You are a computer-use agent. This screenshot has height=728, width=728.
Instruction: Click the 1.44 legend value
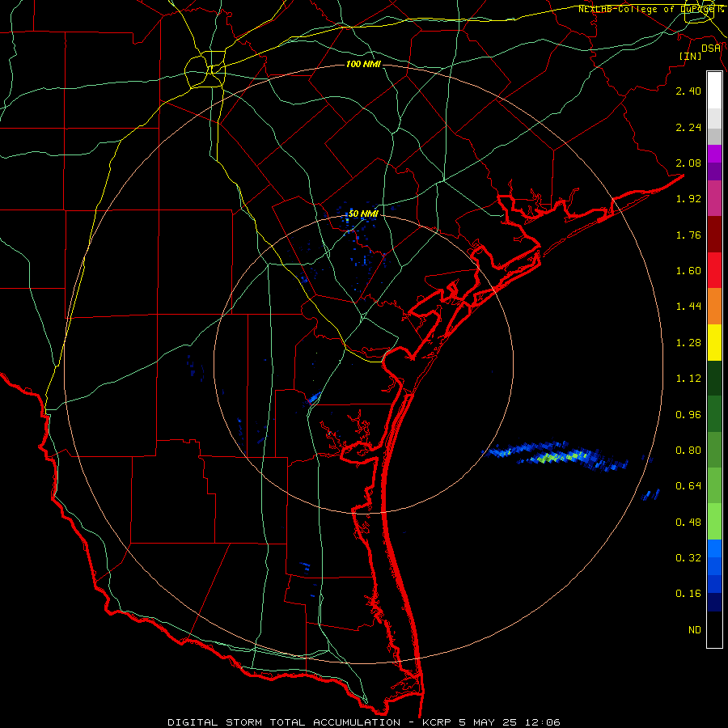[688, 307]
